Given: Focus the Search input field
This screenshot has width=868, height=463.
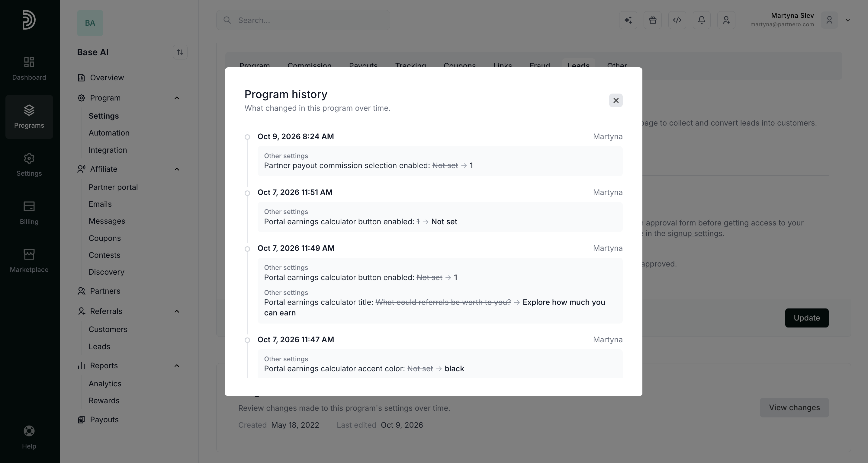Looking at the screenshot, I should coord(303,20).
